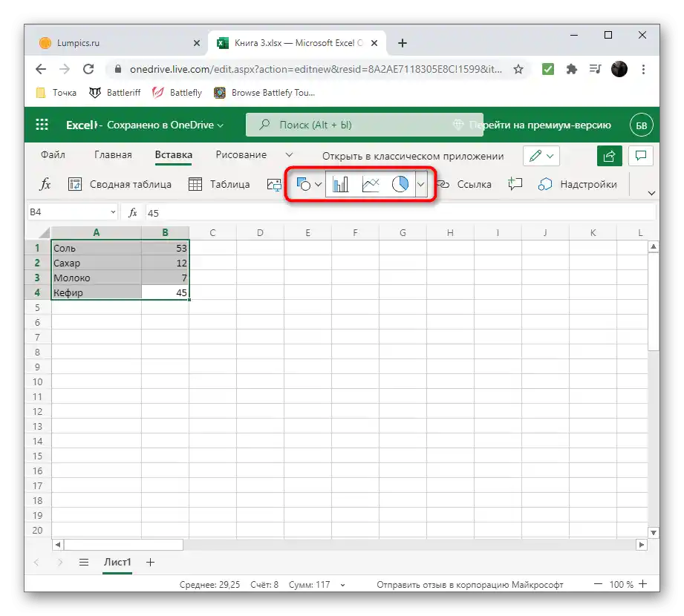Open browser extensions puzzle icon
This screenshot has height=616, width=684.
tap(571, 69)
